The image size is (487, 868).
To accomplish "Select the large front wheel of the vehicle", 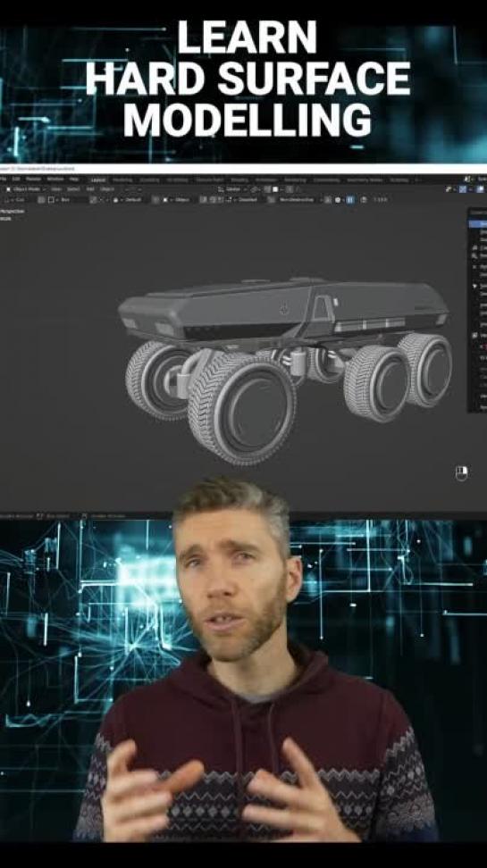I will click(x=243, y=408).
